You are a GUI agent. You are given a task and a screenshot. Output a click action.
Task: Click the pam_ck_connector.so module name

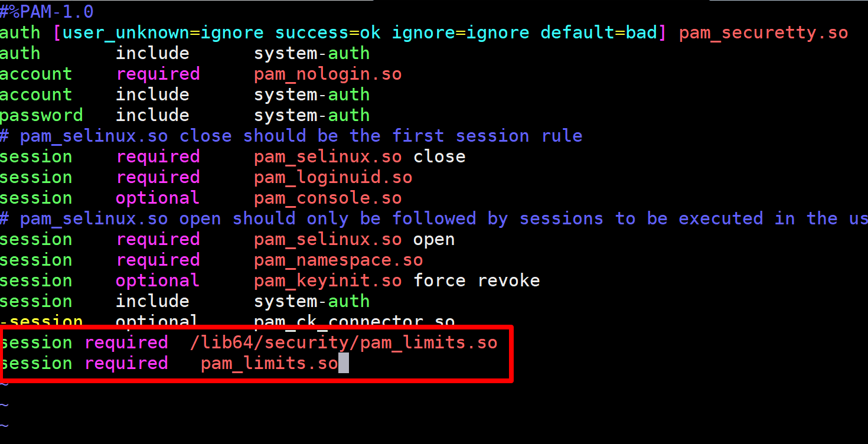[x=354, y=321]
